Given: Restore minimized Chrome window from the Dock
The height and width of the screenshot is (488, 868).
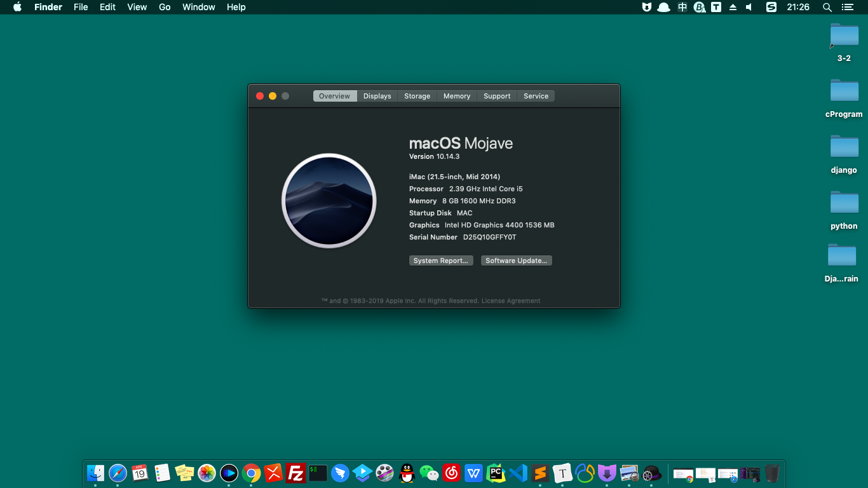Looking at the screenshot, I should (x=684, y=474).
